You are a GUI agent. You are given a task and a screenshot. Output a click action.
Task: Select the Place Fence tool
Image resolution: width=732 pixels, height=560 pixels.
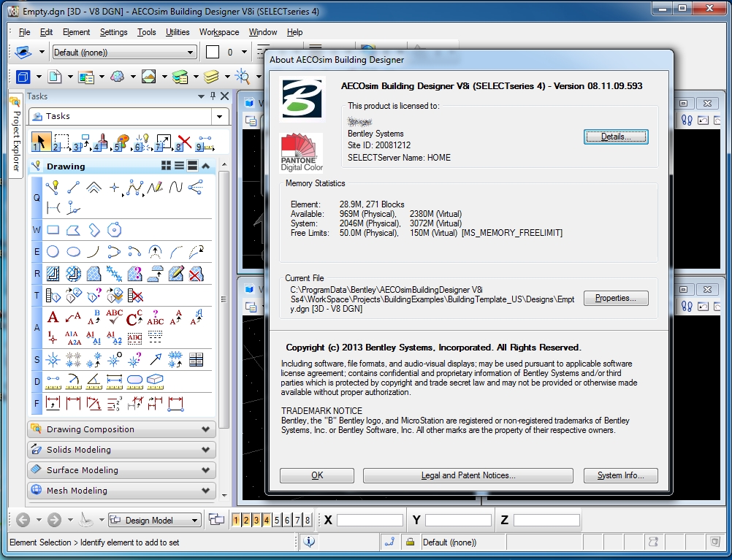click(x=61, y=142)
